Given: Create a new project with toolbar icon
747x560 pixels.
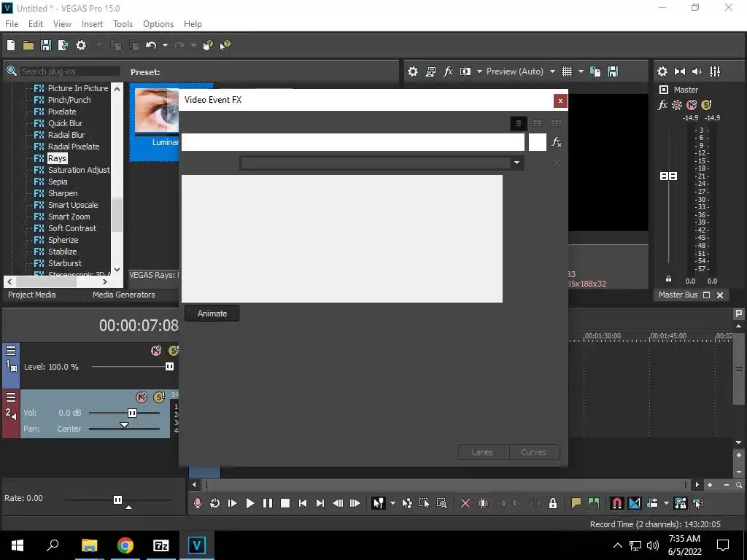Looking at the screenshot, I should (x=11, y=45).
